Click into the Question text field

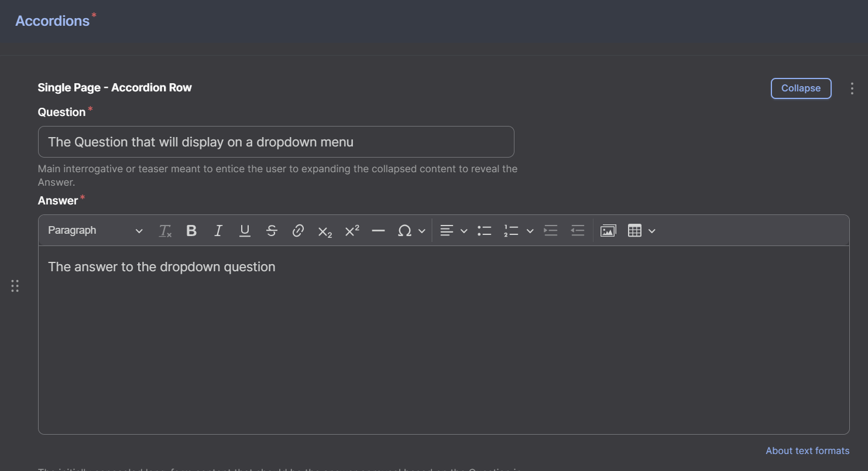(276, 142)
